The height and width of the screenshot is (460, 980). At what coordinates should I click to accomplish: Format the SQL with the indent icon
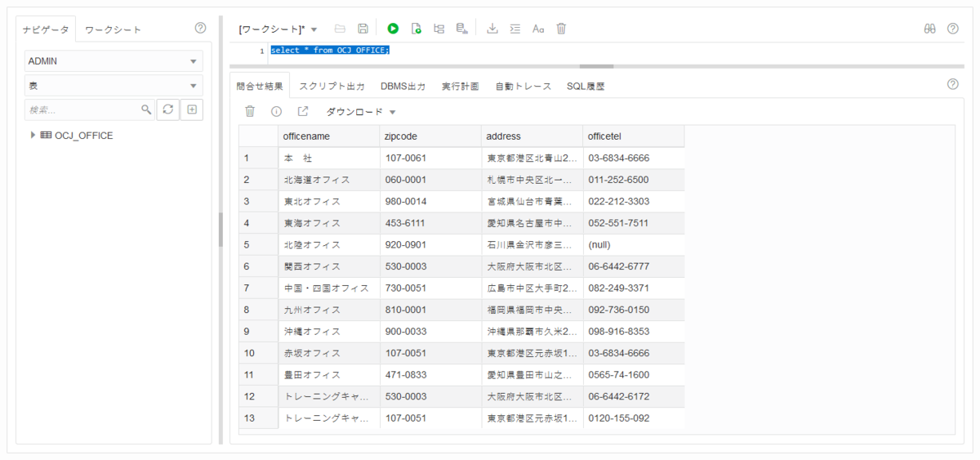[x=514, y=29]
